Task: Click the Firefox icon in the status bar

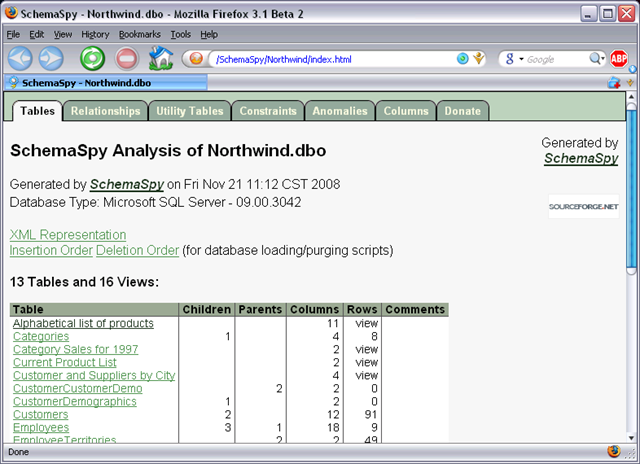Action: [x=613, y=451]
